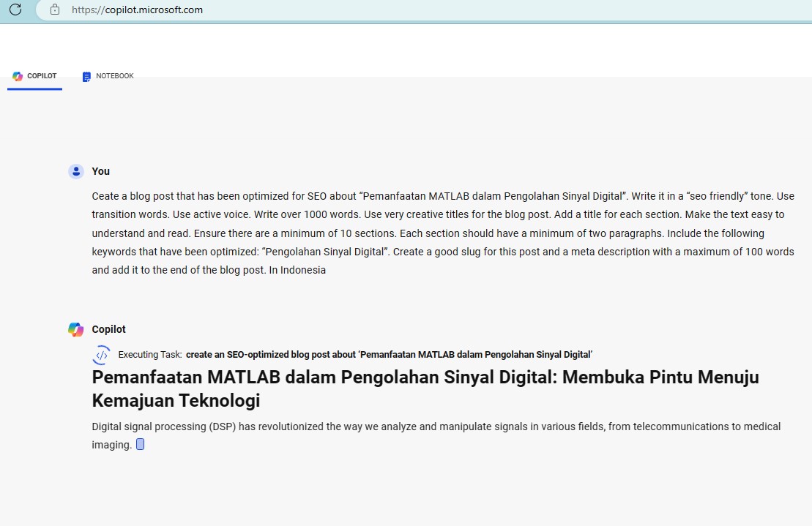Click the 'Copilot' sender name
The width and height of the screenshot is (812, 526).
[109, 329]
